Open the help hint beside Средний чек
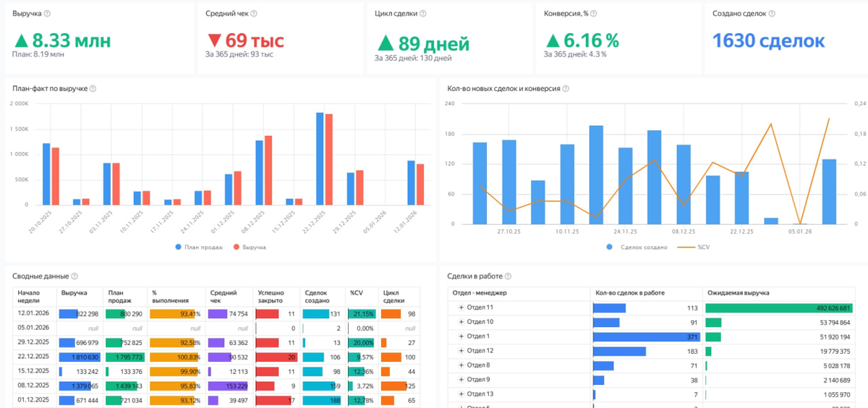Viewport: 868px width, 408px height. pyautogui.click(x=253, y=14)
